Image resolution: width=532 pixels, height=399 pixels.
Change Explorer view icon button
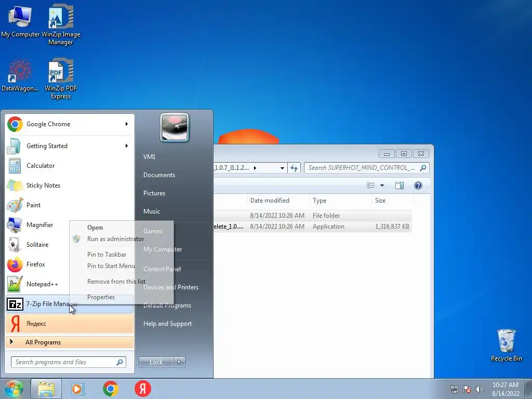coord(371,185)
